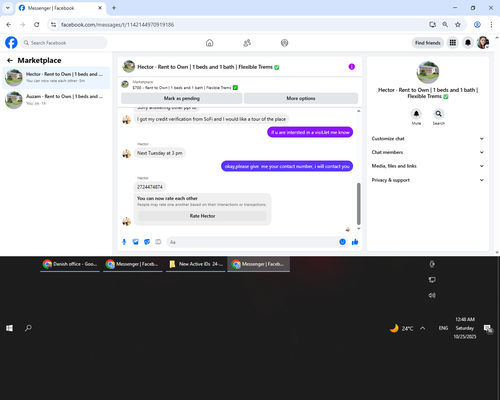
Task: Open Windows Start menu
Action: 9,328
